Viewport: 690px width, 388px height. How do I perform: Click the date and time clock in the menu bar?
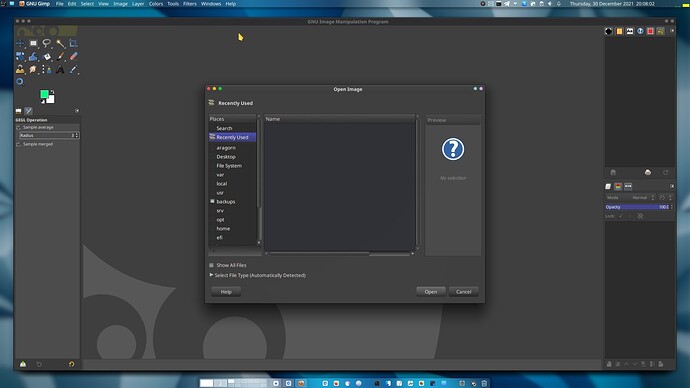point(612,4)
